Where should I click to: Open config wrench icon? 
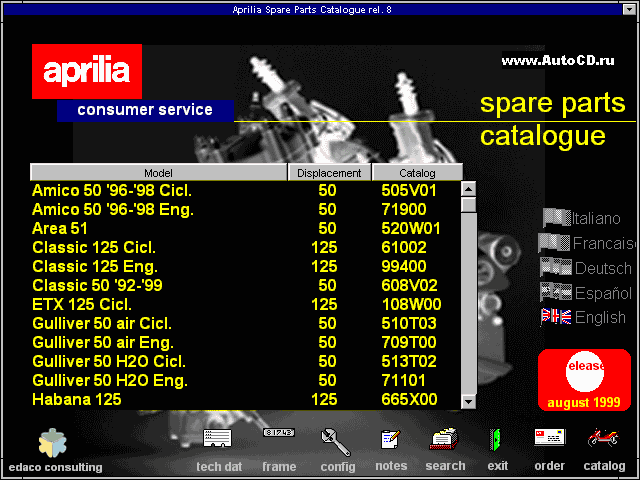tap(335, 442)
